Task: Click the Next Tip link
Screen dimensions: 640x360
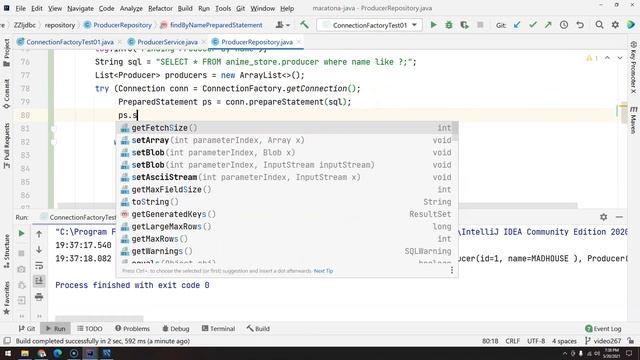Action: coord(323,271)
